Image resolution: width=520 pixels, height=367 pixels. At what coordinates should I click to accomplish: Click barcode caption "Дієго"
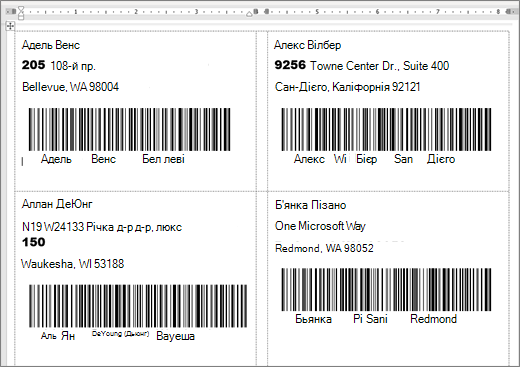(441, 159)
